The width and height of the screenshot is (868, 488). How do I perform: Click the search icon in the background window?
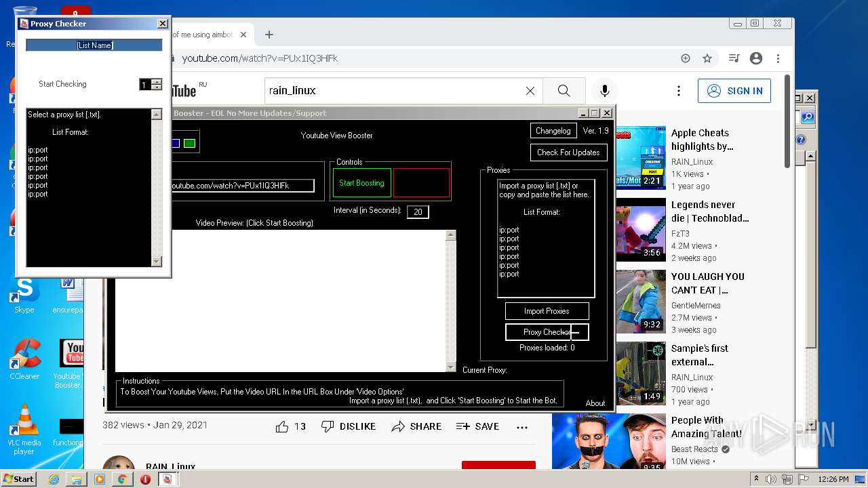pos(807,118)
